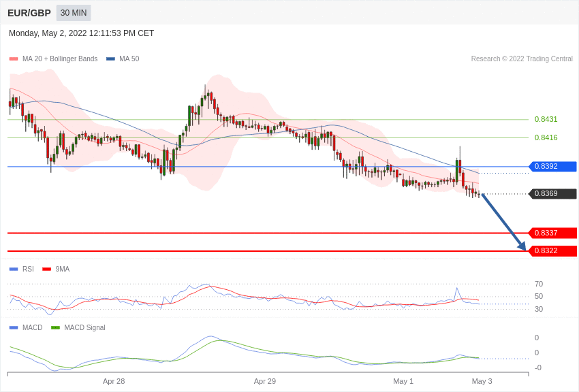Click the 'Research © 2022 Trading Central' credit
Viewport: 579px width, 392px height.
pyautogui.click(x=522, y=59)
